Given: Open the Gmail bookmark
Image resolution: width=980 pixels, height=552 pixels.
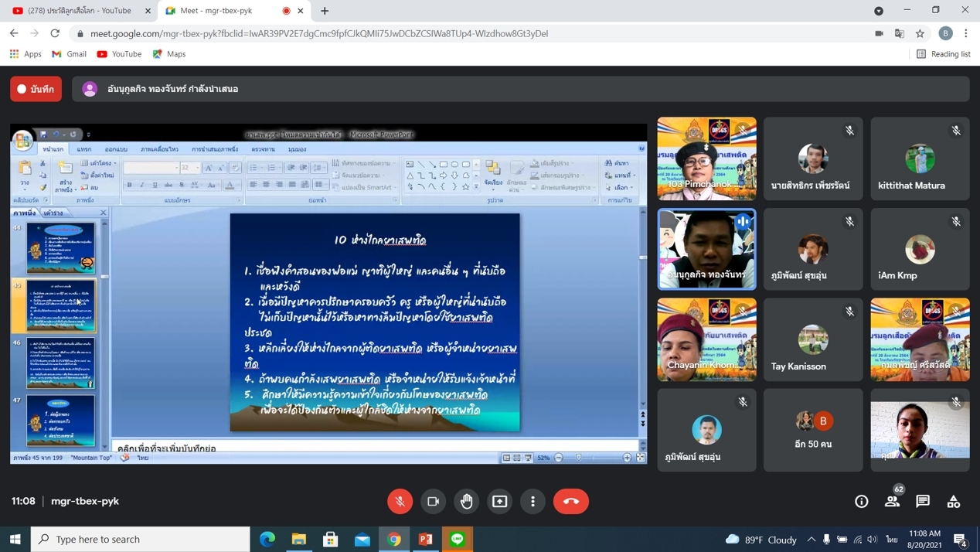Looking at the screenshot, I should 69,54.
